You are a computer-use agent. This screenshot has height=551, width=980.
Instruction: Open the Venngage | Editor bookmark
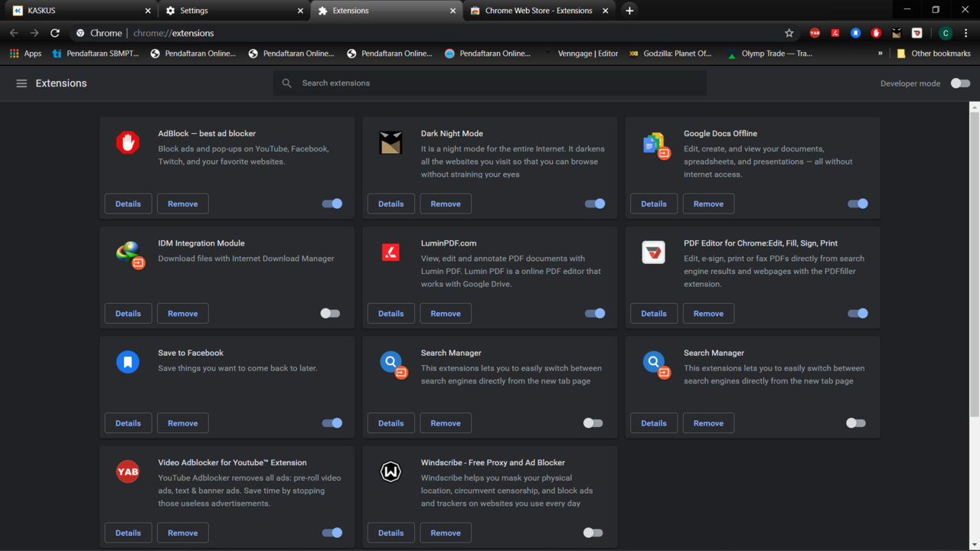(581, 54)
